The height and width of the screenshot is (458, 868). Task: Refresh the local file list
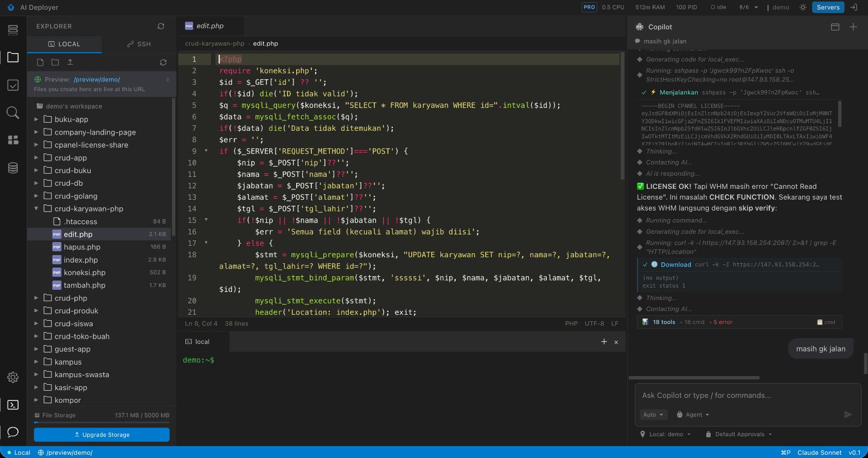pyautogui.click(x=163, y=62)
